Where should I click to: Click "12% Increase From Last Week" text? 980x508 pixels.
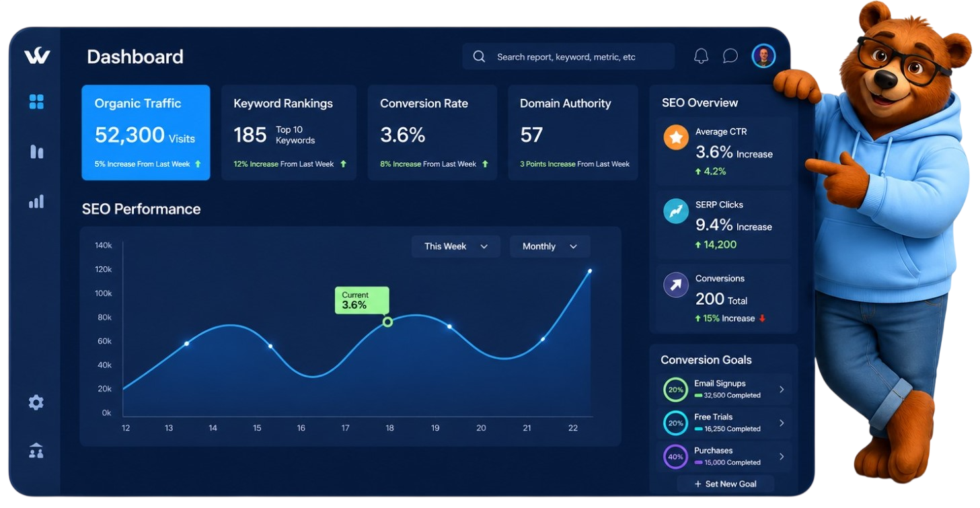pos(284,164)
